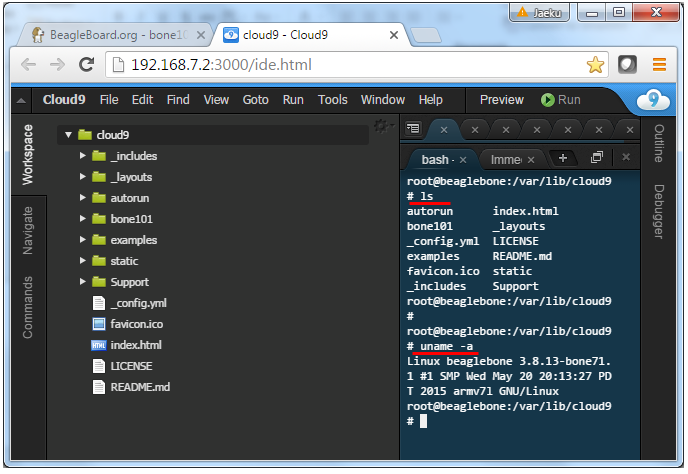Click the green Run button
Screen dimensions: 688x474
click(x=561, y=100)
